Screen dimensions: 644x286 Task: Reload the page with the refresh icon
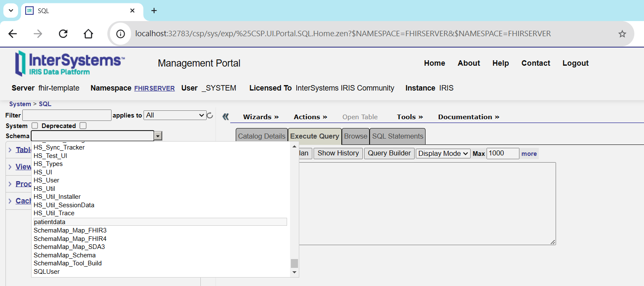coord(63,34)
